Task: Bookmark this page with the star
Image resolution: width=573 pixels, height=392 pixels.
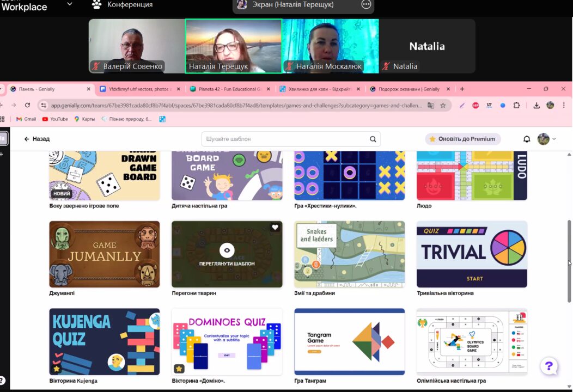Action: [443, 105]
